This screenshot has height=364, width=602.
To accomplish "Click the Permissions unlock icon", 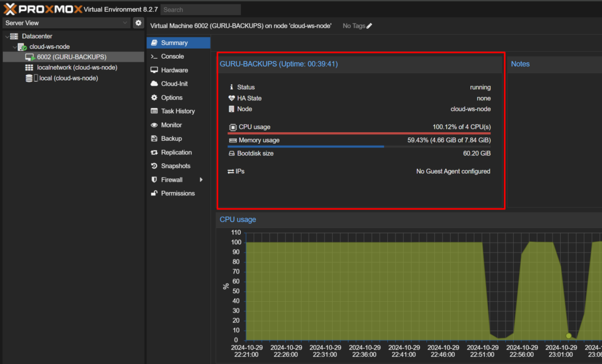I will 155,193.
